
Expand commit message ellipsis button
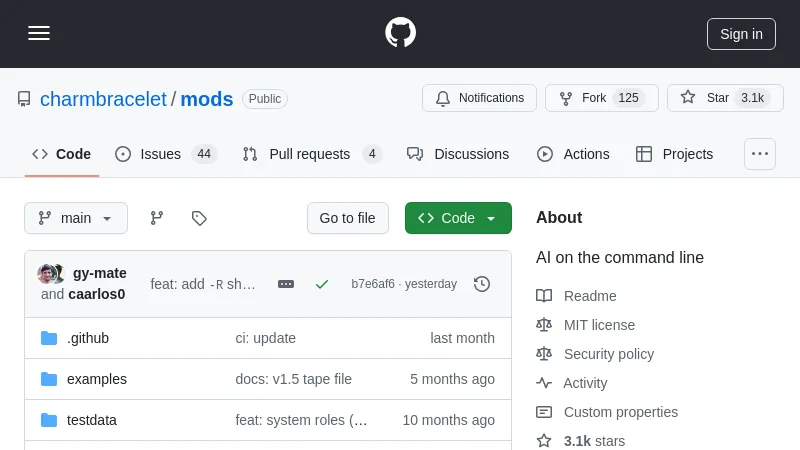click(x=286, y=284)
